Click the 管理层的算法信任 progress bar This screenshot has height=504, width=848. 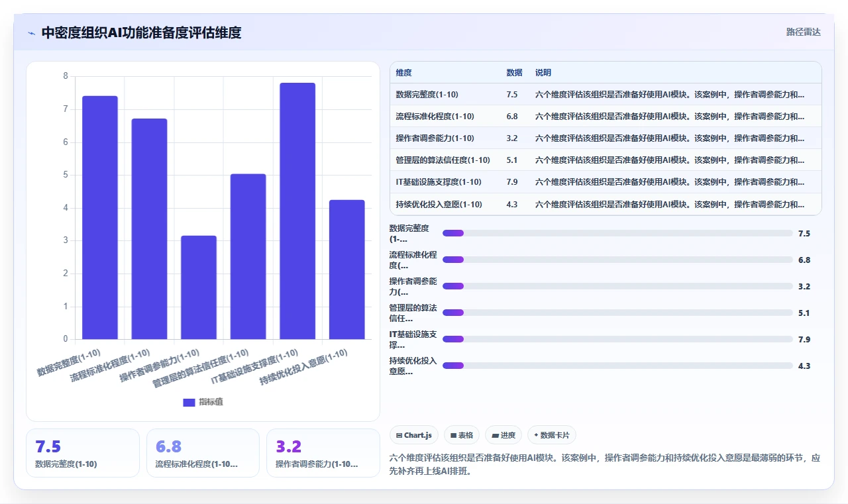pyautogui.click(x=617, y=313)
